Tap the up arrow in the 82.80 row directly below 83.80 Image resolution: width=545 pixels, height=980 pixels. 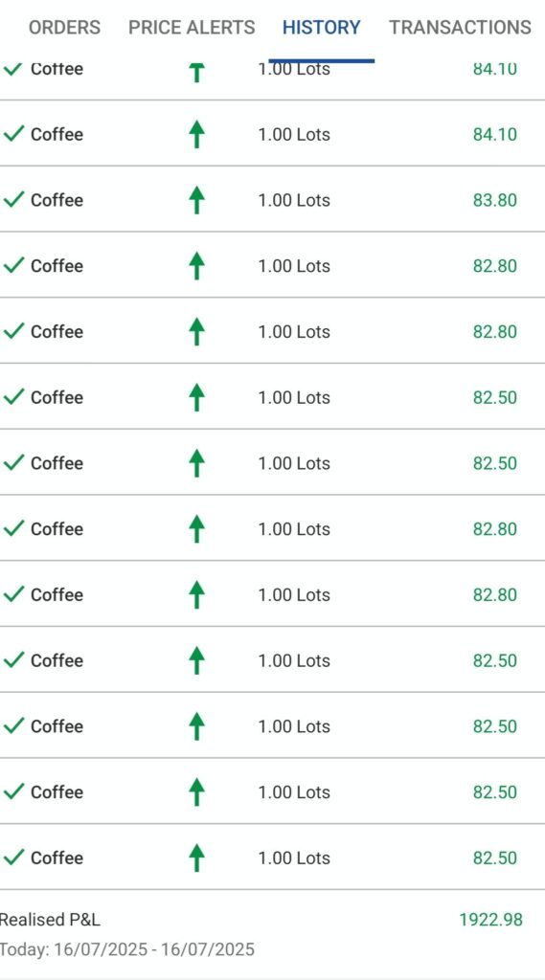[197, 266]
